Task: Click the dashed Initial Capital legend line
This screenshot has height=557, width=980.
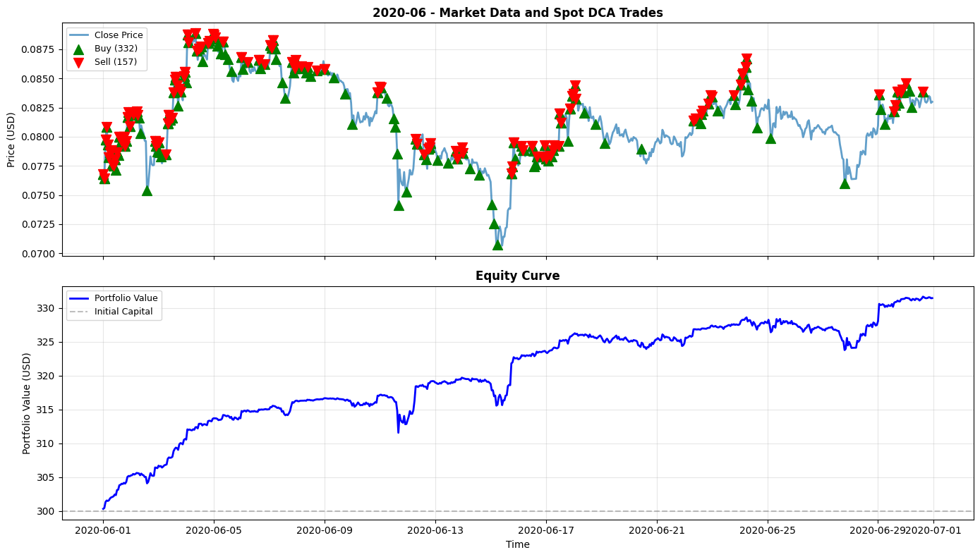Action: (78, 312)
